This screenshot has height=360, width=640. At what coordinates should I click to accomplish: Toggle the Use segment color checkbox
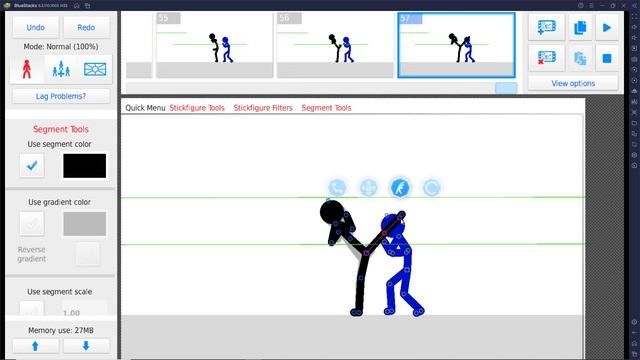[x=32, y=165]
